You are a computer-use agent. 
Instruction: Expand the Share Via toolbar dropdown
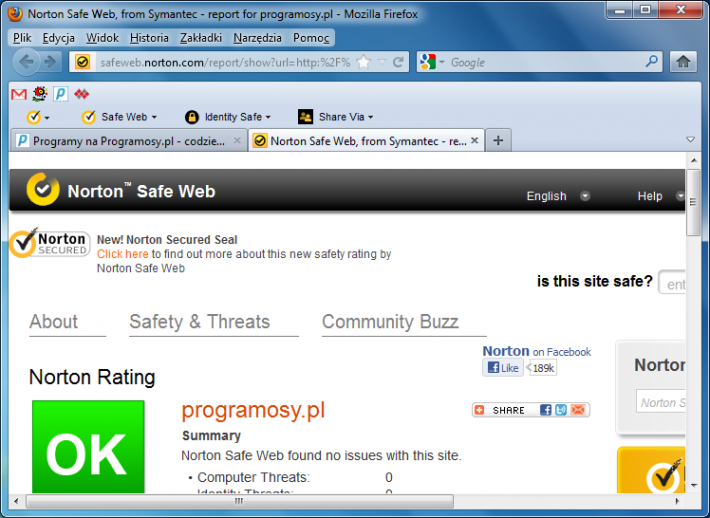(336, 117)
